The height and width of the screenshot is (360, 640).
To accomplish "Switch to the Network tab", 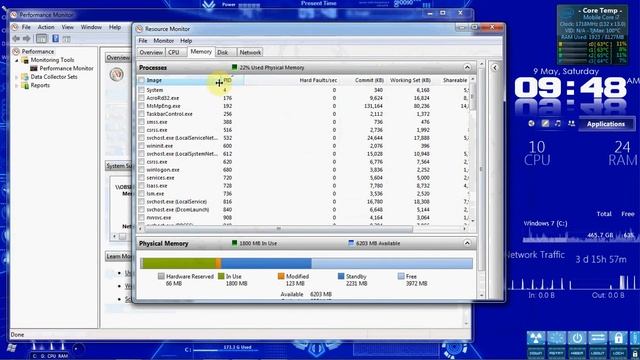I will pos(250,52).
